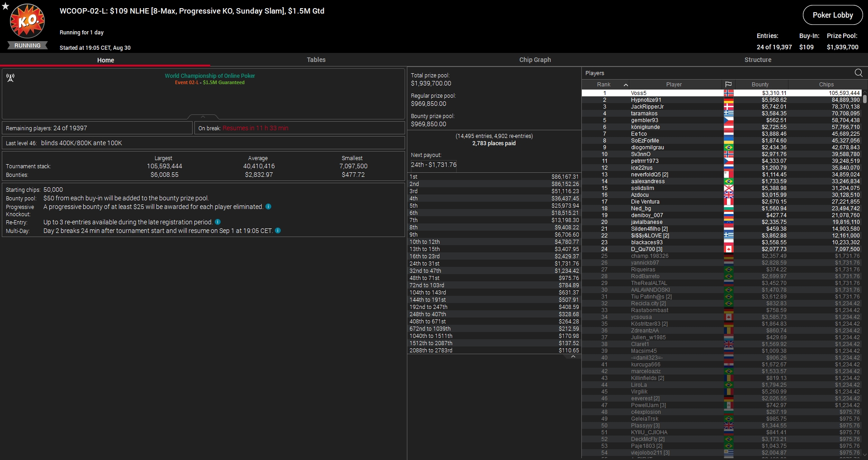Screen dimensions: 868x460
Task: Select player row javialbanese
Action: tap(722, 222)
